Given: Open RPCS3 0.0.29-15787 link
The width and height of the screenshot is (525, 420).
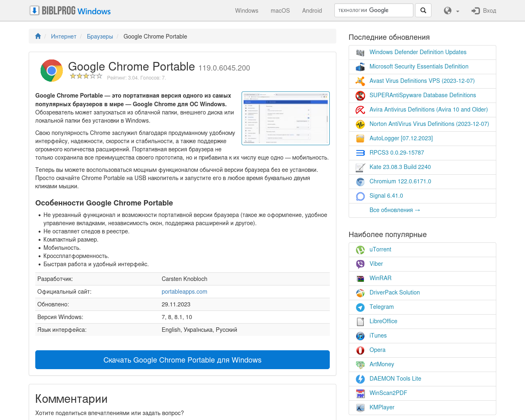Looking at the screenshot, I should coord(397,153).
